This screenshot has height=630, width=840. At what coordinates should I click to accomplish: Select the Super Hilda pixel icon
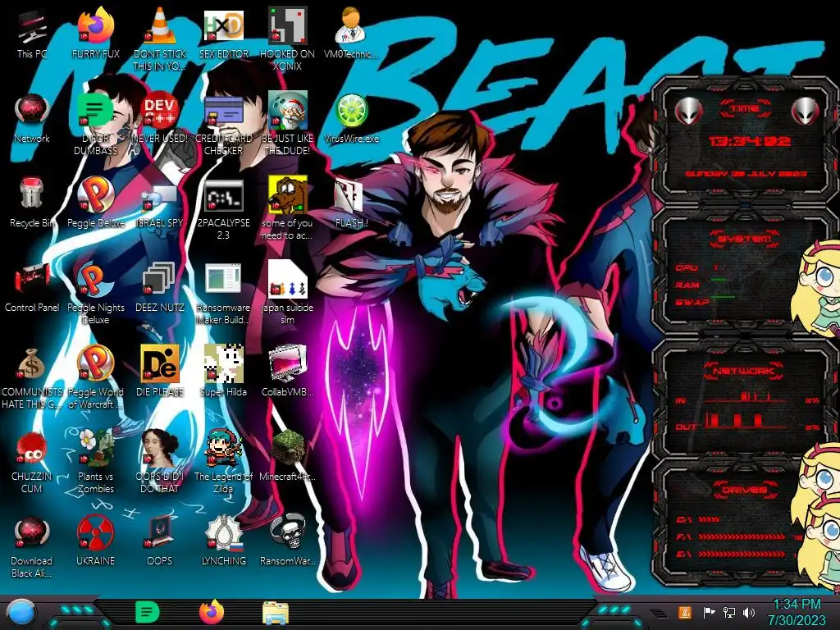pyautogui.click(x=223, y=364)
